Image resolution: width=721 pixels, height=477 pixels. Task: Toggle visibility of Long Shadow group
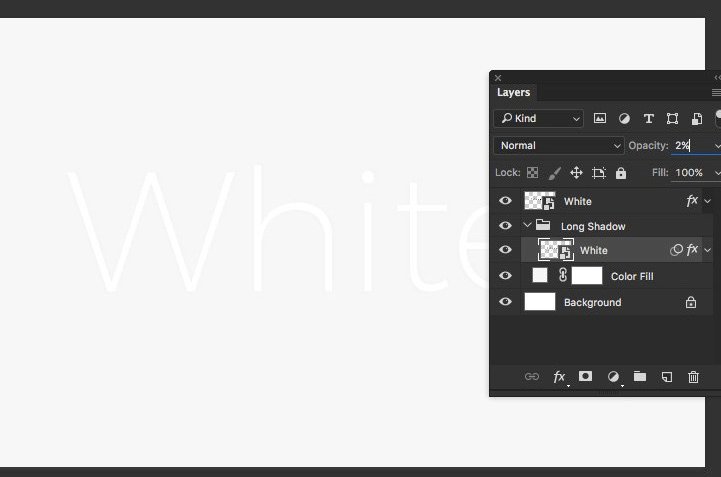click(505, 226)
